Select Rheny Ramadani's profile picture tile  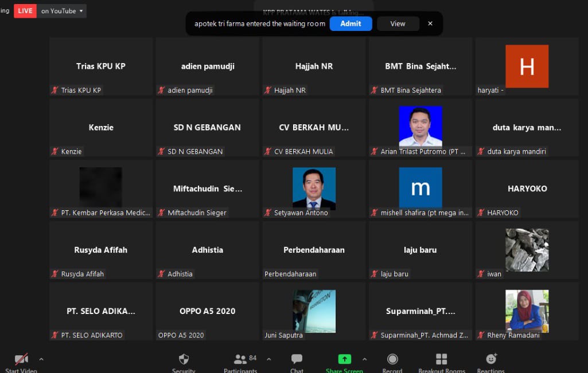pyautogui.click(x=527, y=311)
